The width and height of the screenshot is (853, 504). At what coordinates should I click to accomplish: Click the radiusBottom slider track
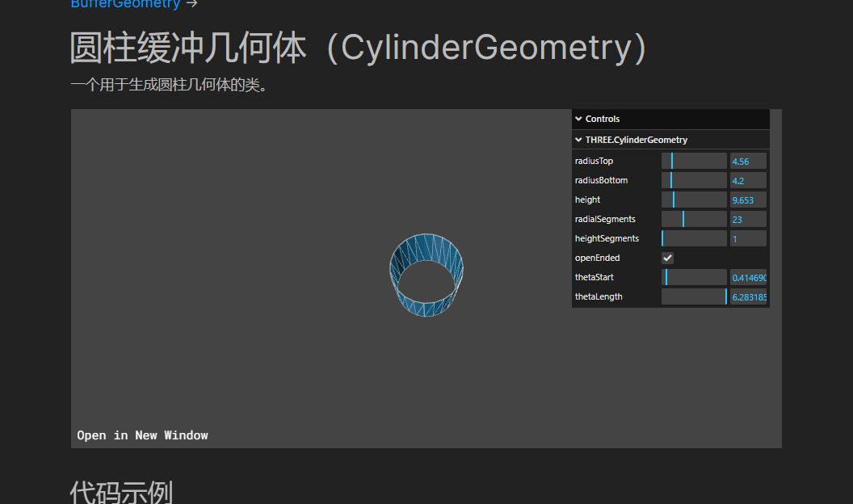[694, 180]
